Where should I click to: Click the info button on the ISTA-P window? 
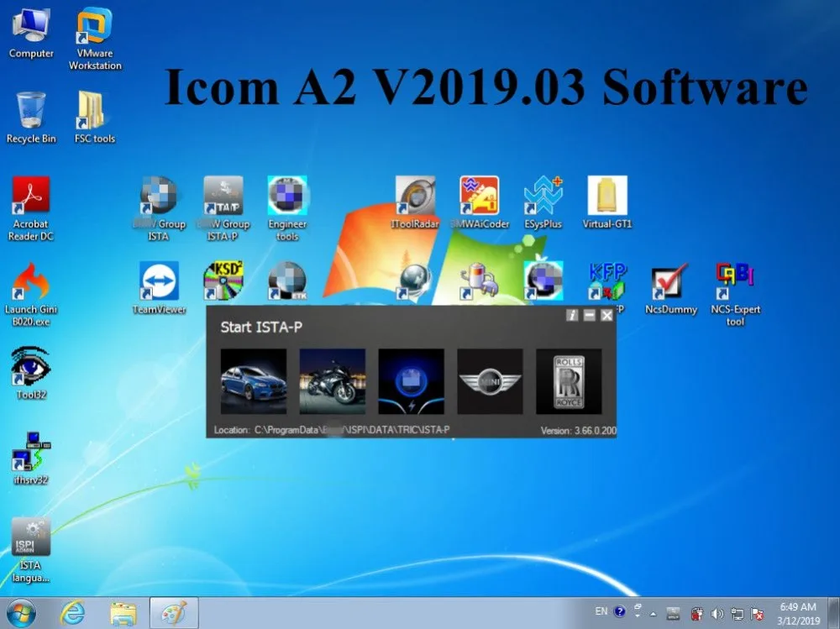tap(572, 316)
